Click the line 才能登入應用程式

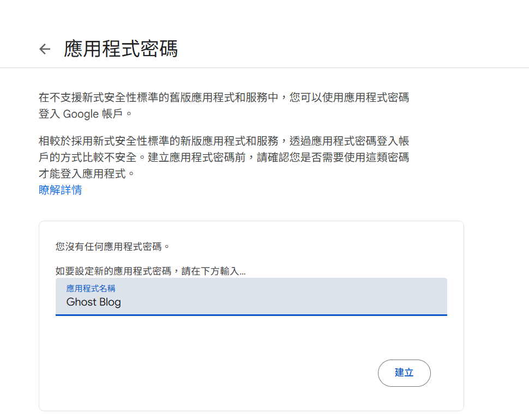(x=86, y=174)
